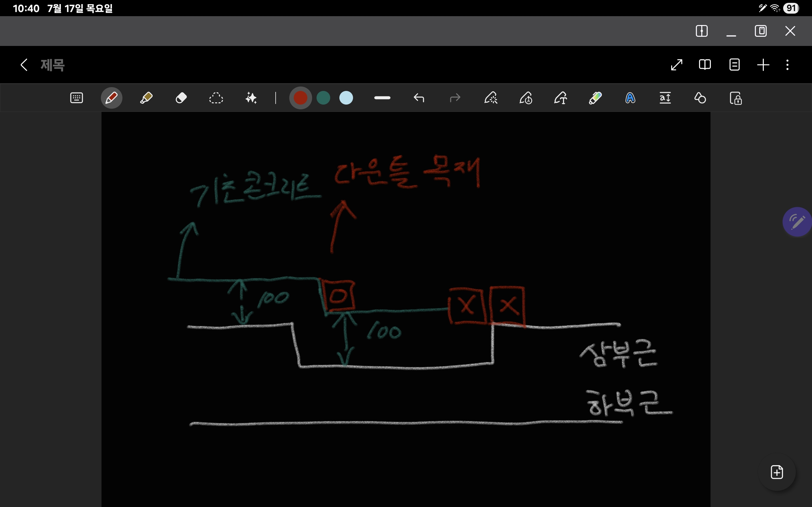Pick the dark red color swatch
The width and height of the screenshot is (812, 507).
point(300,98)
